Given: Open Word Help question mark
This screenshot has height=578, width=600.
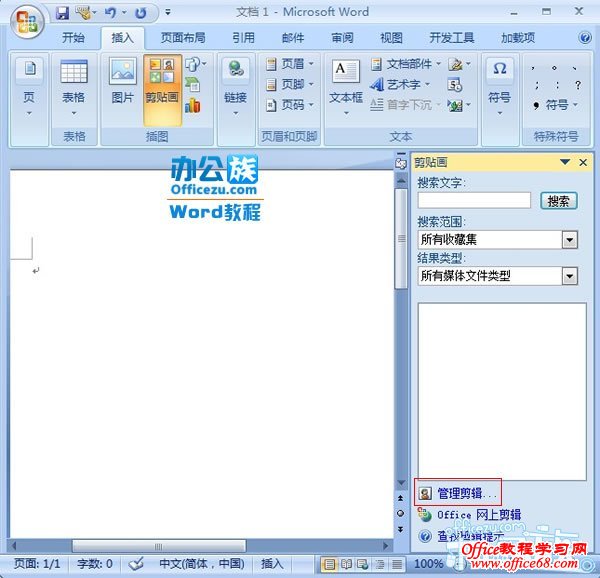Looking at the screenshot, I should (x=585, y=37).
